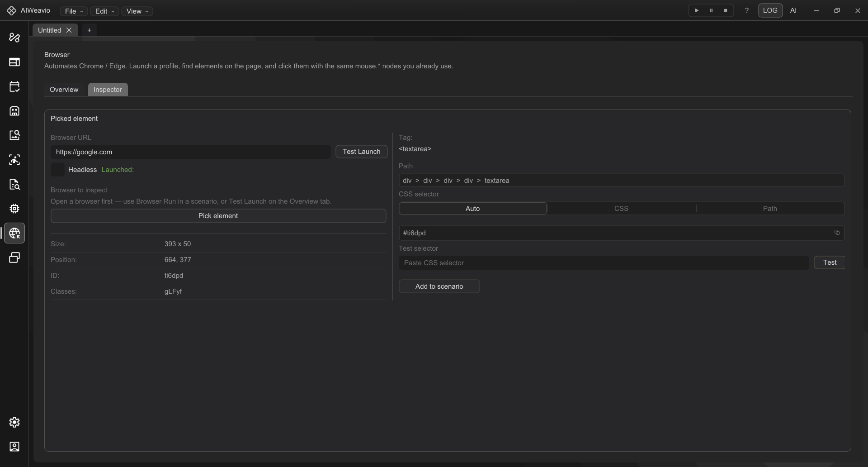The height and width of the screenshot is (467, 868).
Task: Minimize the AIWeavio window
Action: click(816, 10)
